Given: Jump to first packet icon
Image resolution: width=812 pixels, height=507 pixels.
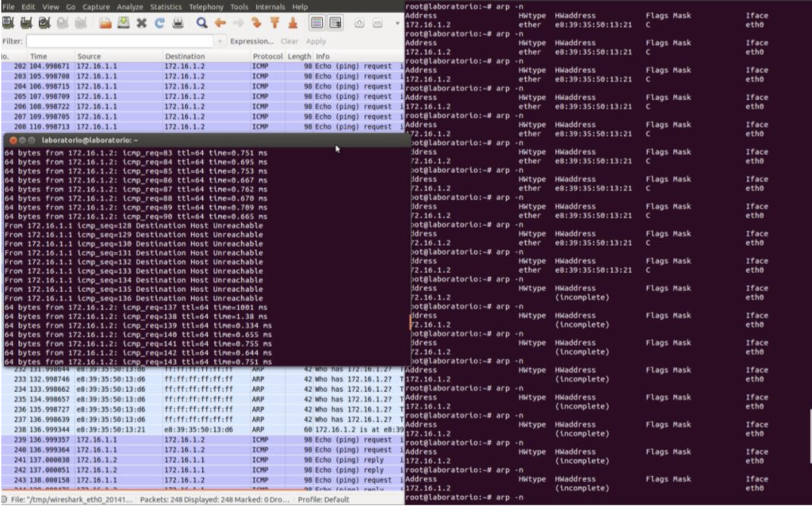Looking at the screenshot, I should (274, 23).
